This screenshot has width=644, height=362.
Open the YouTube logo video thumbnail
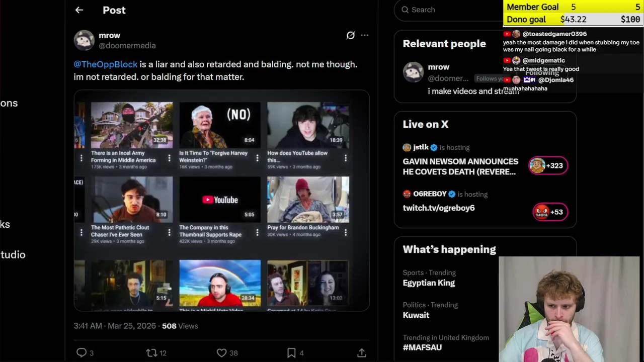click(x=220, y=199)
